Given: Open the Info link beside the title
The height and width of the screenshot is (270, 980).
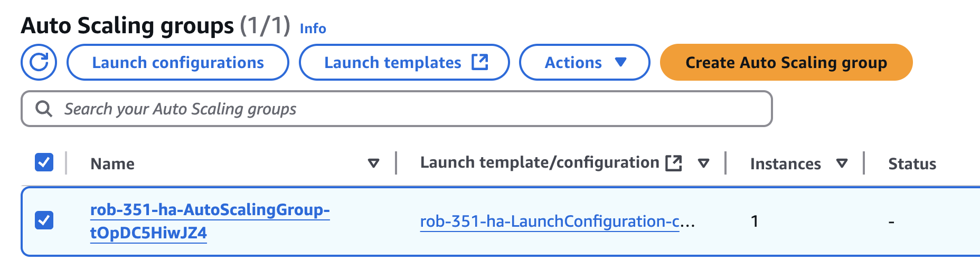Looking at the screenshot, I should pyautogui.click(x=313, y=28).
